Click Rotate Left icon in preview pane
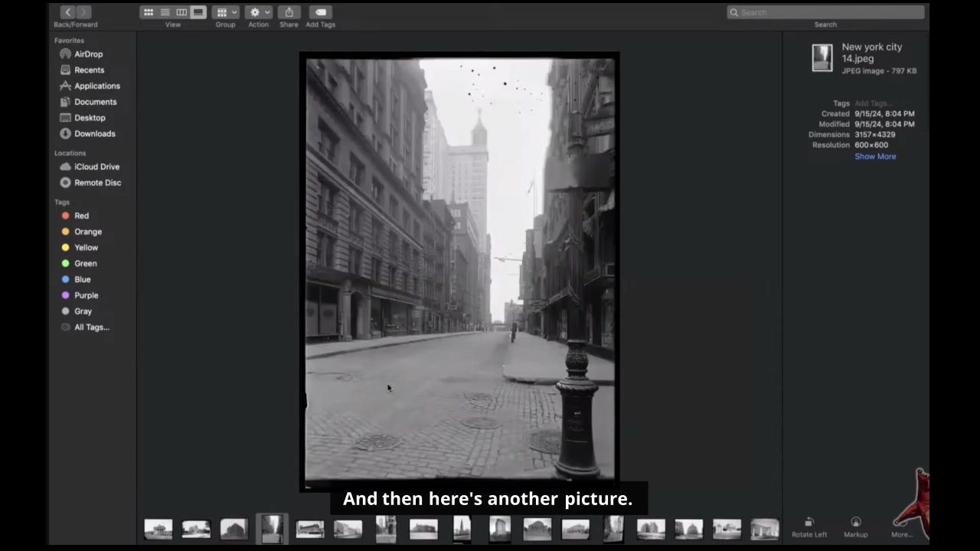This screenshot has height=551, width=980. click(x=809, y=523)
